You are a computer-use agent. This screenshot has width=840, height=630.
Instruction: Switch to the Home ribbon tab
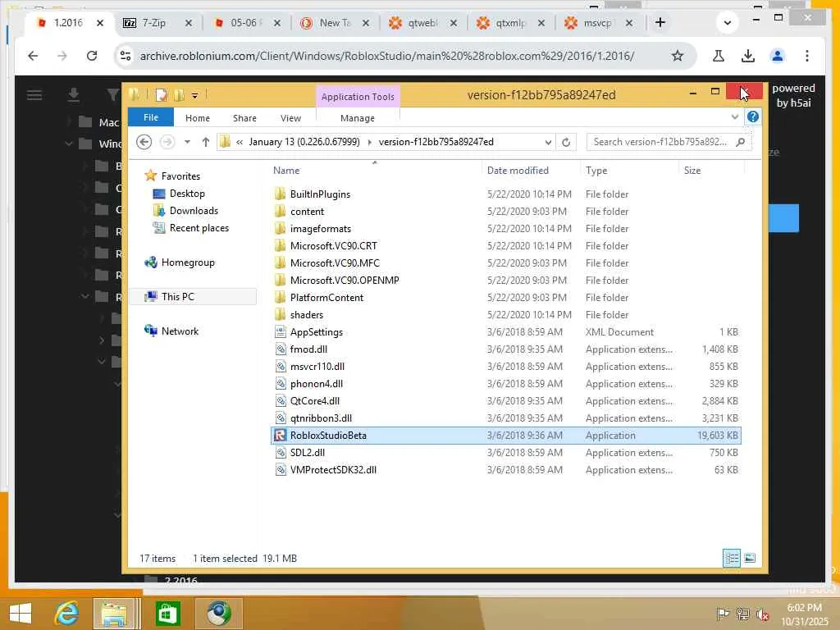[x=197, y=118]
